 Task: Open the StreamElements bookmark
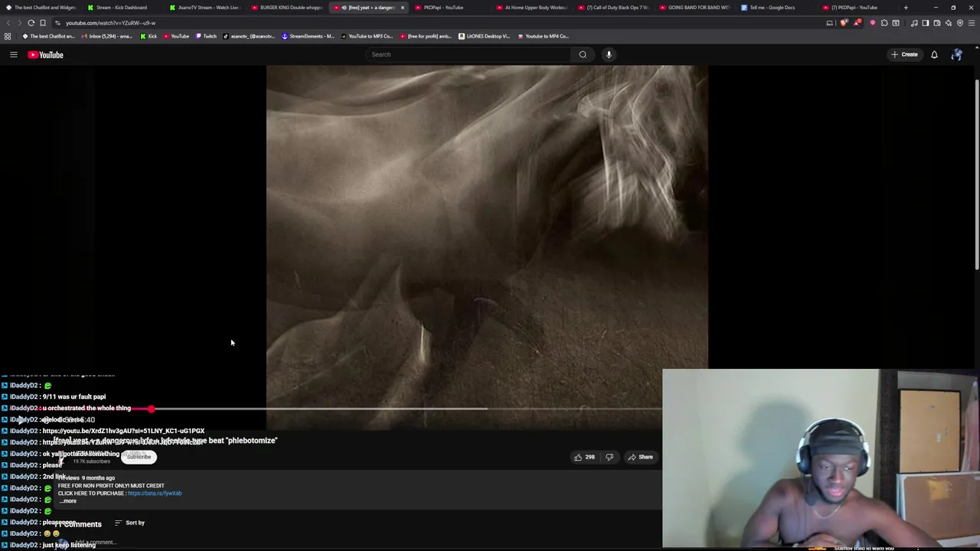click(308, 36)
